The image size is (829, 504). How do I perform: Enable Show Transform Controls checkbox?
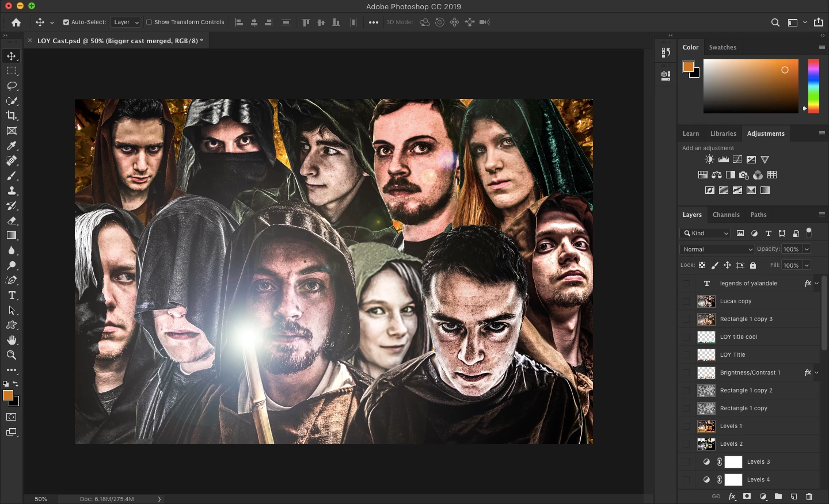[x=149, y=22]
